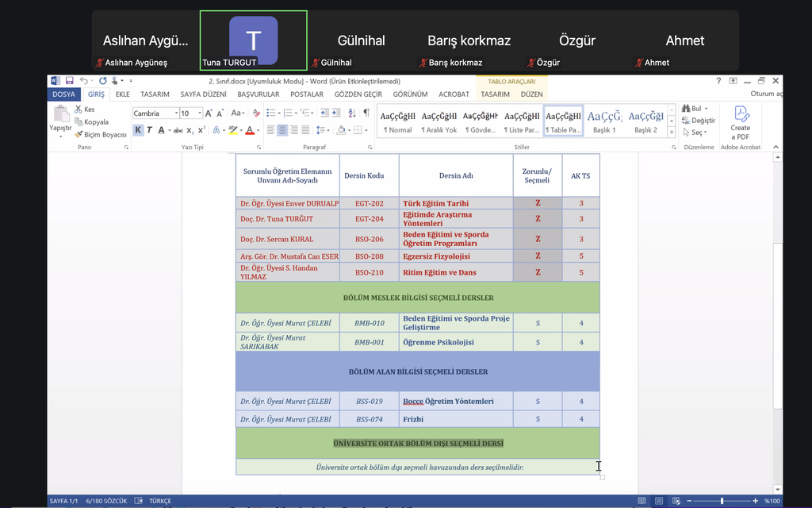The width and height of the screenshot is (812, 508).
Task: Toggle strikethrough text formatting
Action: [178, 130]
